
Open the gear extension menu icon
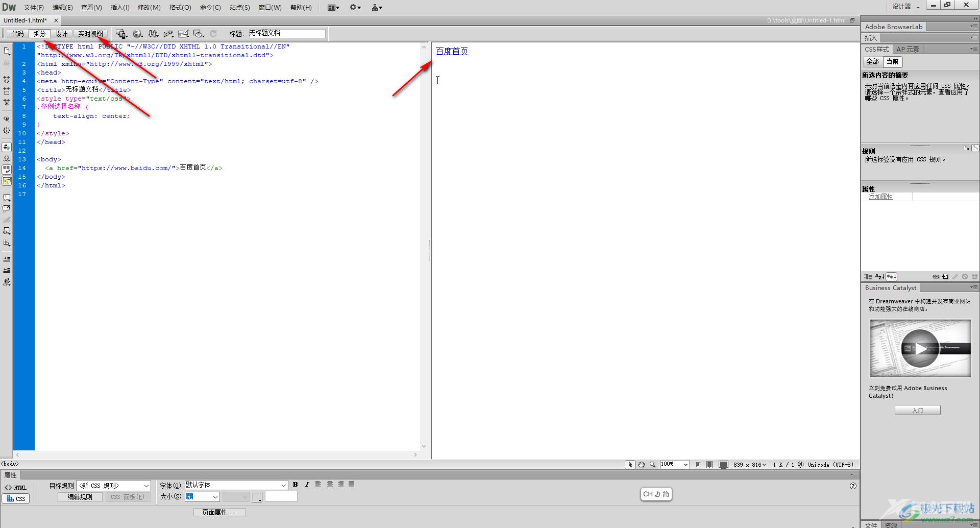coord(355,7)
